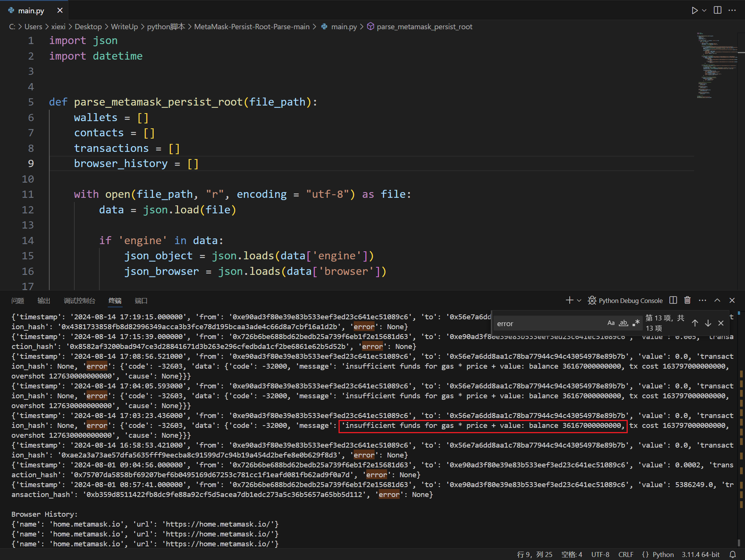Viewport: 745px width, 560px height.
Task: Select the main.py editor tab
Action: (31, 11)
